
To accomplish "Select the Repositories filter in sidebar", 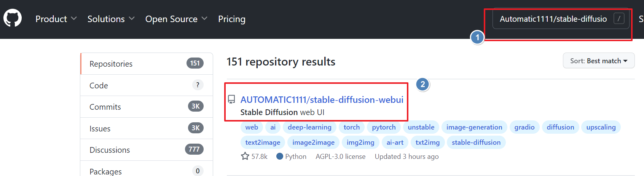I will tap(147, 64).
